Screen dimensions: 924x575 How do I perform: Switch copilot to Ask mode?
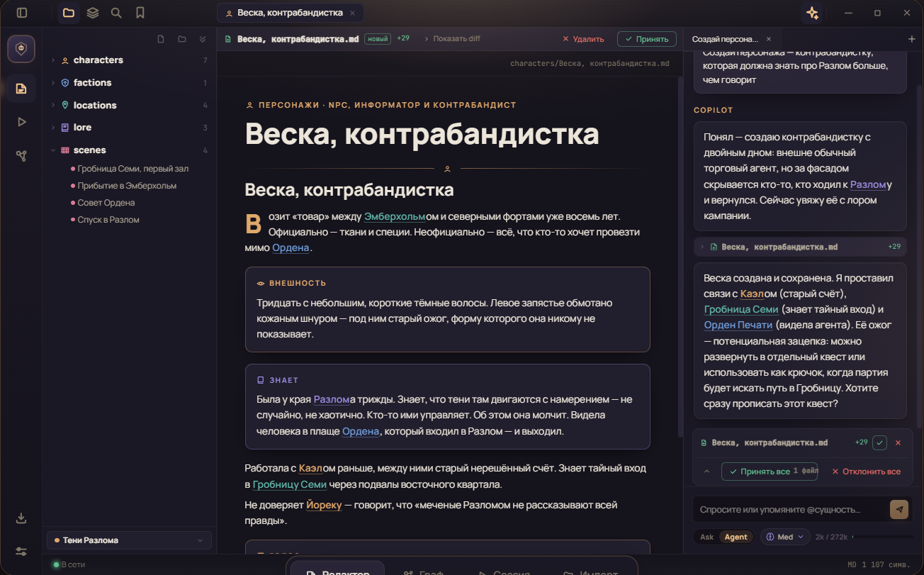click(706, 537)
